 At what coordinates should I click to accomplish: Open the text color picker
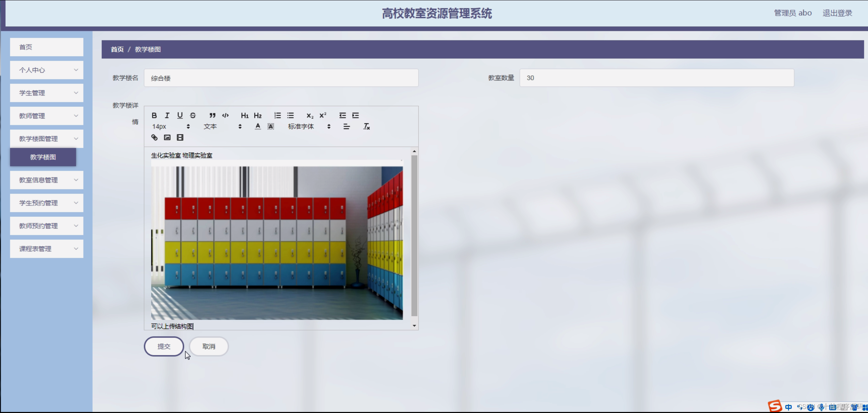click(x=258, y=126)
